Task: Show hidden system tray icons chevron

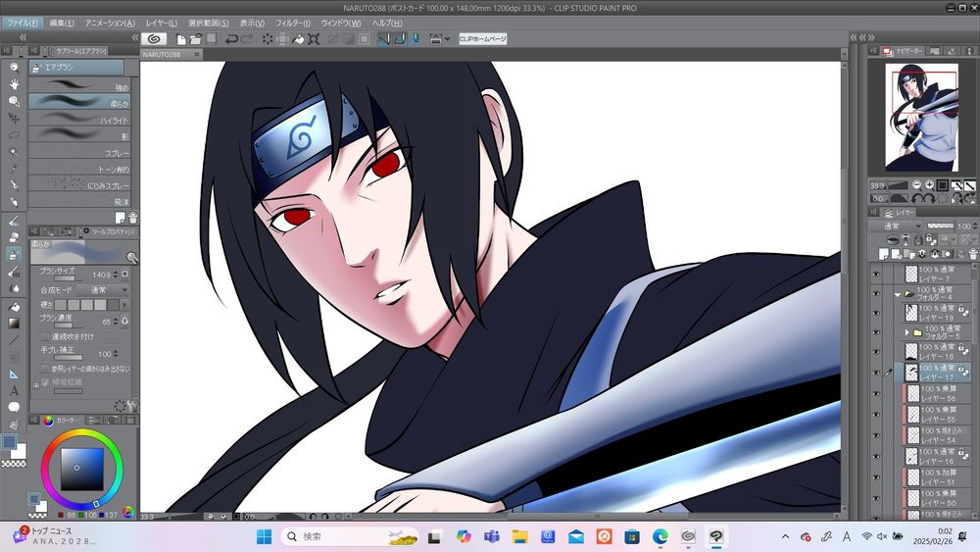Action: tap(786, 536)
